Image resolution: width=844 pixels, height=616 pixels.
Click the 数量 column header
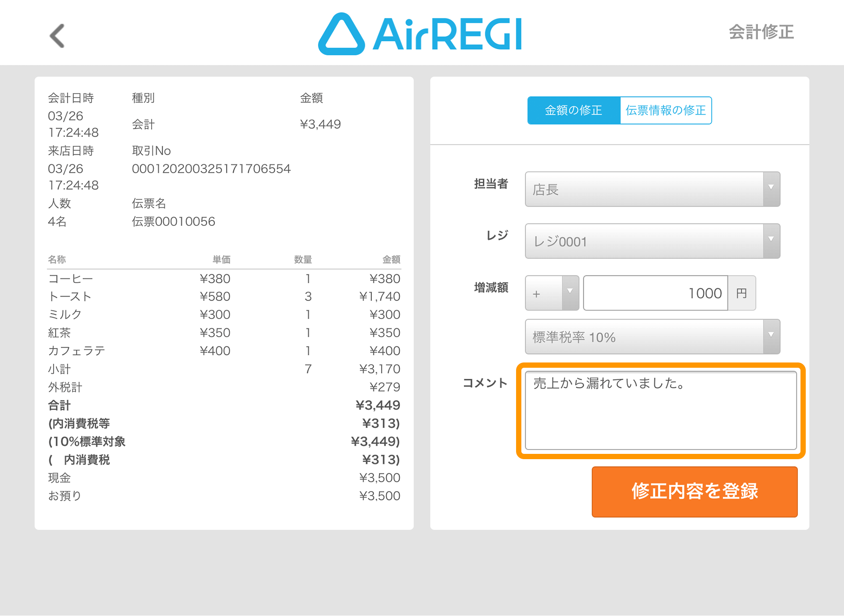coord(303,259)
